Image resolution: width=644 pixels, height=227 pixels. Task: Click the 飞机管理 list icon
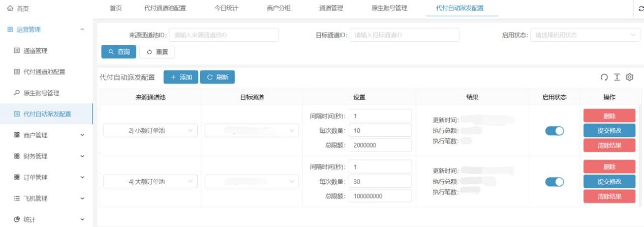(x=17, y=198)
